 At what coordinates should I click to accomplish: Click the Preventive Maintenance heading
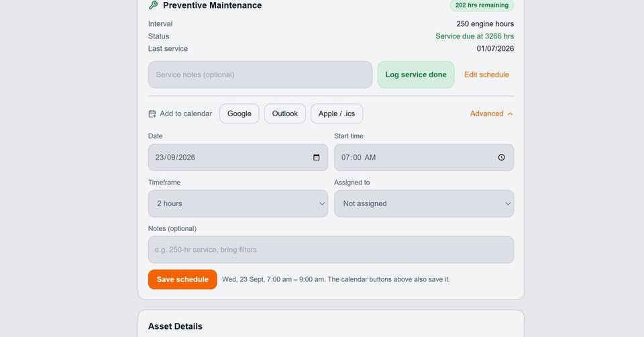213,5
